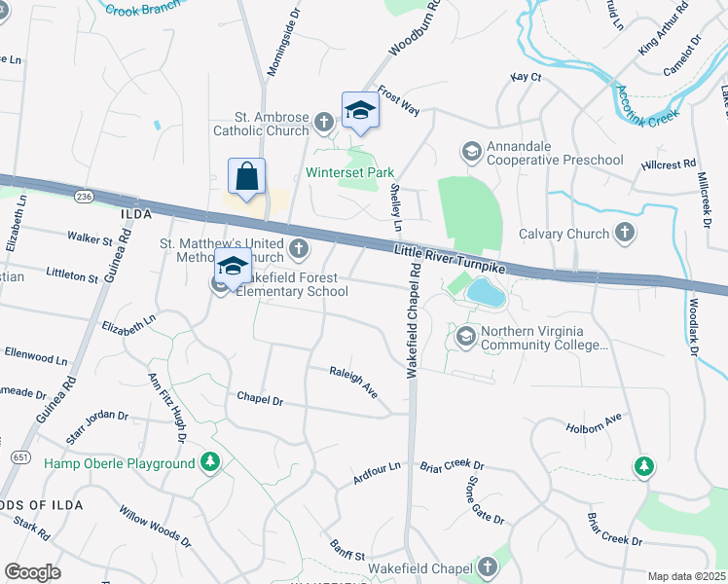Click St. Matthew's United Methodist Church icon
728x584 pixels.
299,249
